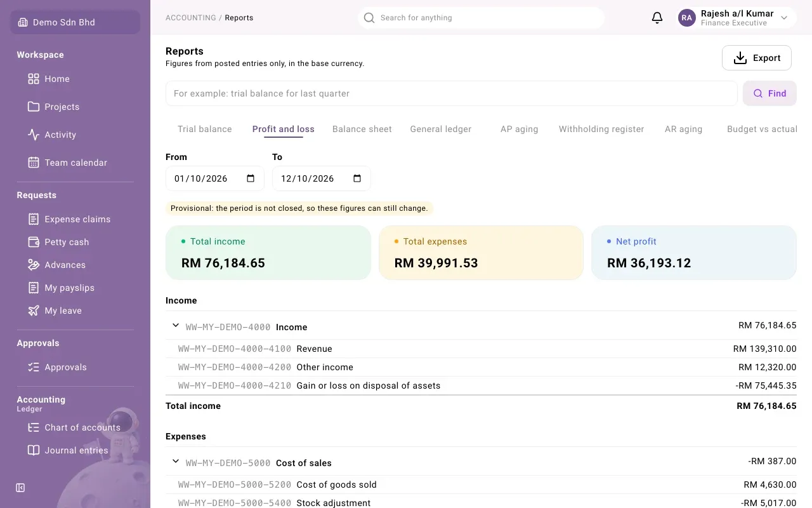Click the Chart of accounts icon
The height and width of the screenshot is (508, 812).
(x=34, y=427)
